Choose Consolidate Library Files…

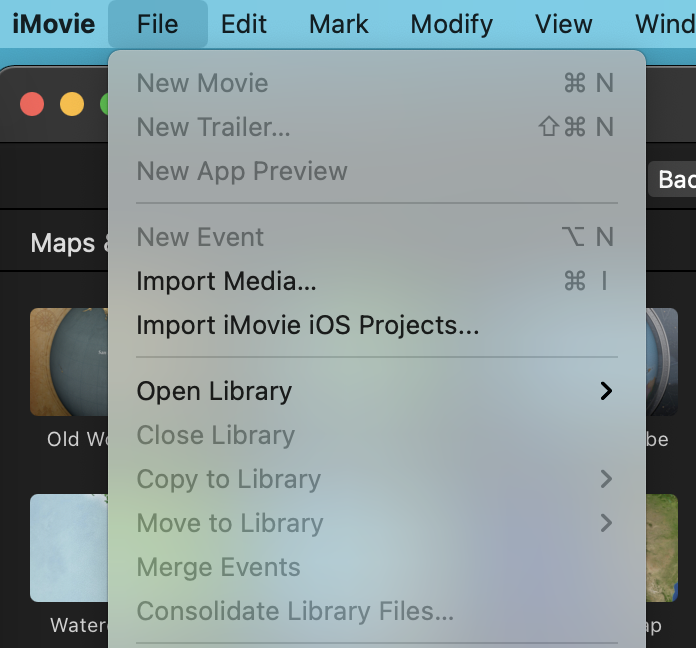click(x=295, y=611)
